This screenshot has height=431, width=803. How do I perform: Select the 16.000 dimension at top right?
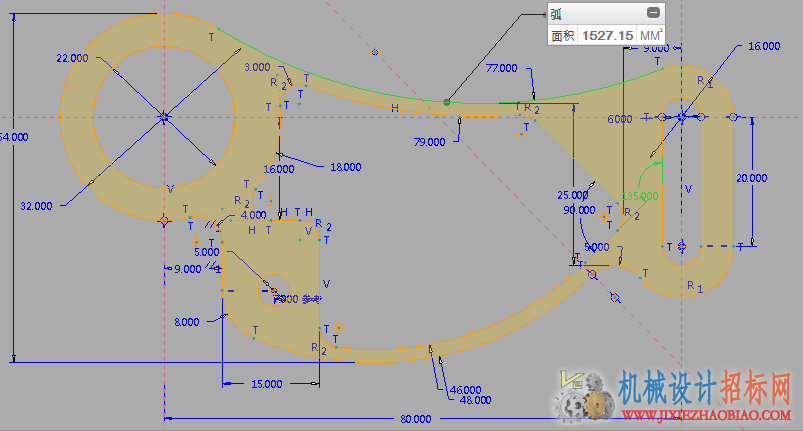pyautogui.click(x=764, y=46)
